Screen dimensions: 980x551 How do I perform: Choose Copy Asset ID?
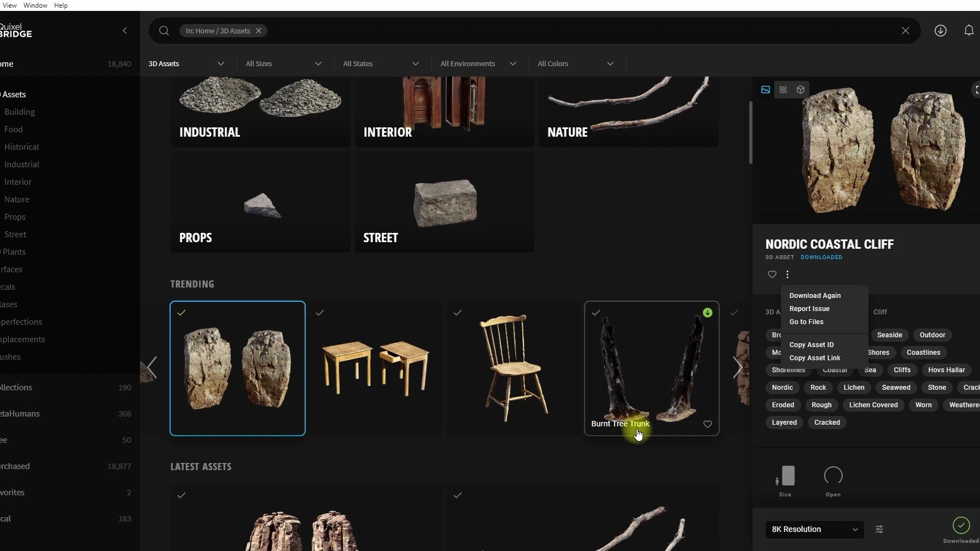pyautogui.click(x=812, y=345)
